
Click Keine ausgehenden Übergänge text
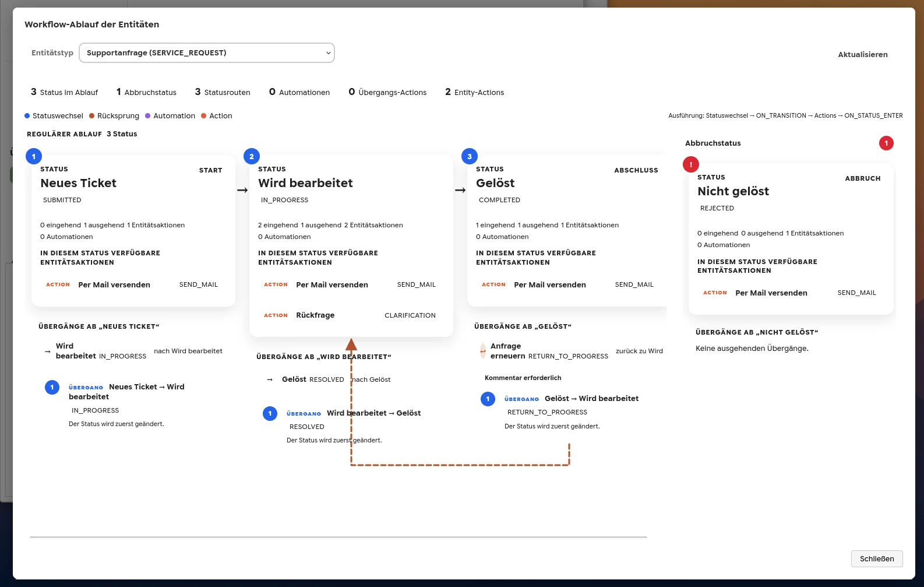752,349
